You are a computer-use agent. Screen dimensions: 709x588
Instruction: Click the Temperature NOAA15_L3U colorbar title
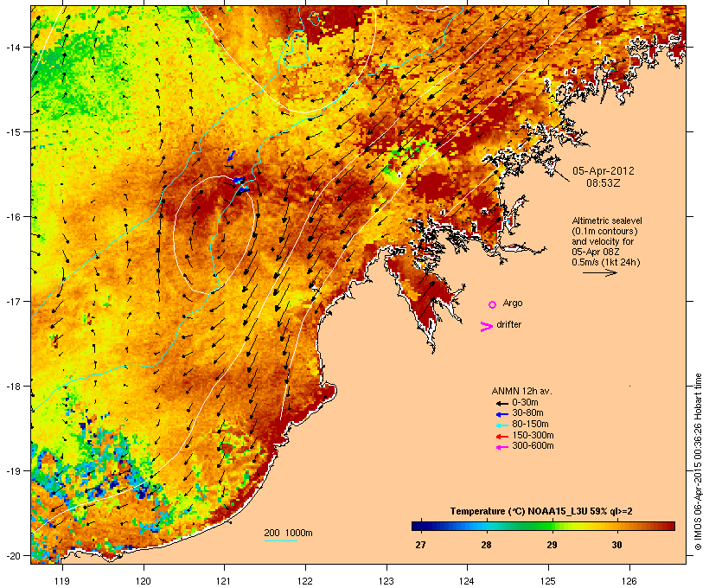541,511
